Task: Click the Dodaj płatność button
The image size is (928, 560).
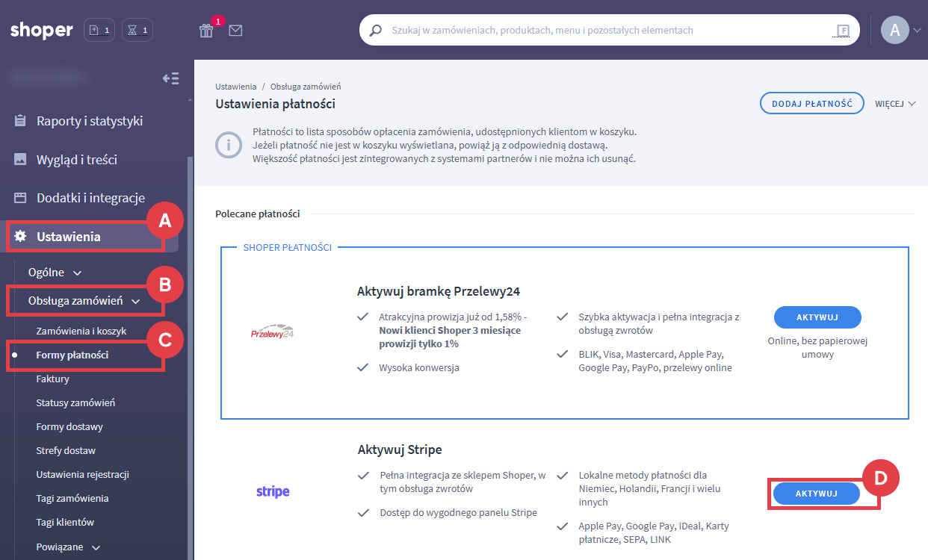Action: (x=811, y=104)
